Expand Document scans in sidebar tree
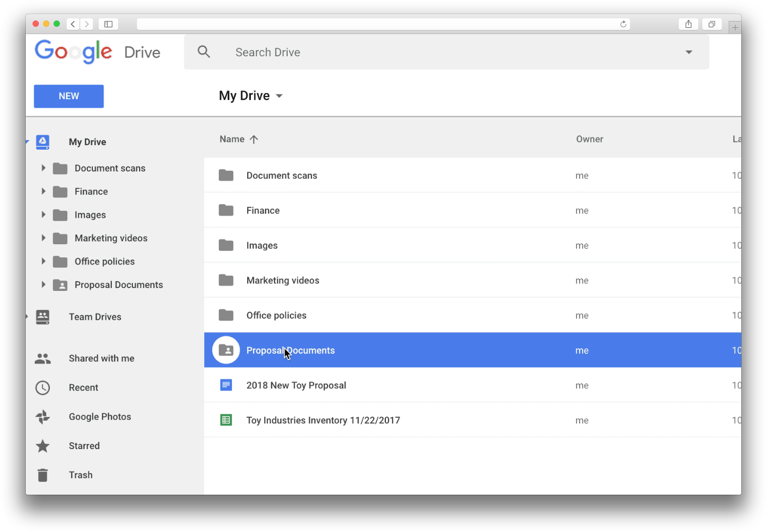767x532 pixels. tap(44, 168)
